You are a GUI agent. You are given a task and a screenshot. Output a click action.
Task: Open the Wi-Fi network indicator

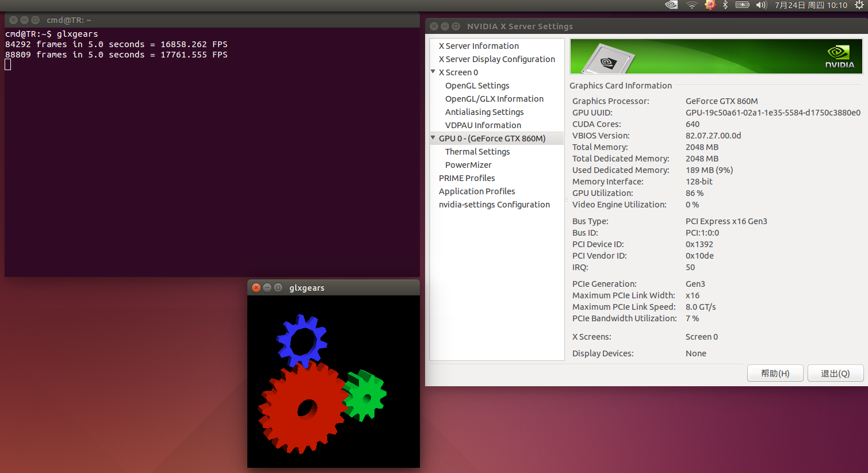pyautogui.click(x=691, y=5)
